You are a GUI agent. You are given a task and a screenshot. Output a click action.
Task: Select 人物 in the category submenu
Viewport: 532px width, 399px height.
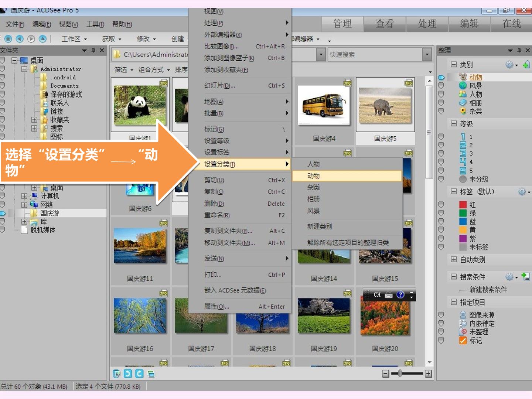pos(347,164)
